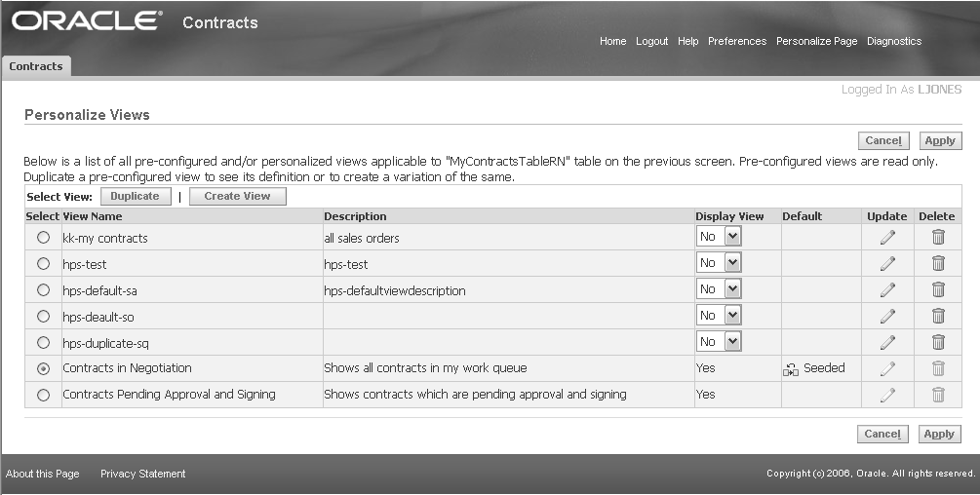This screenshot has width=980, height=495.
Task: Click the Logout link
Action: tap(652, 41)
